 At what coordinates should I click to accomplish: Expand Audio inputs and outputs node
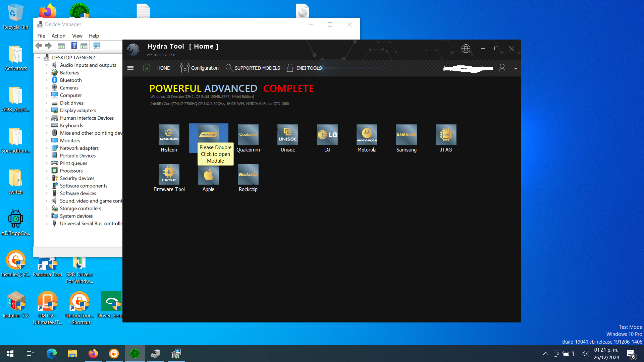47,65
